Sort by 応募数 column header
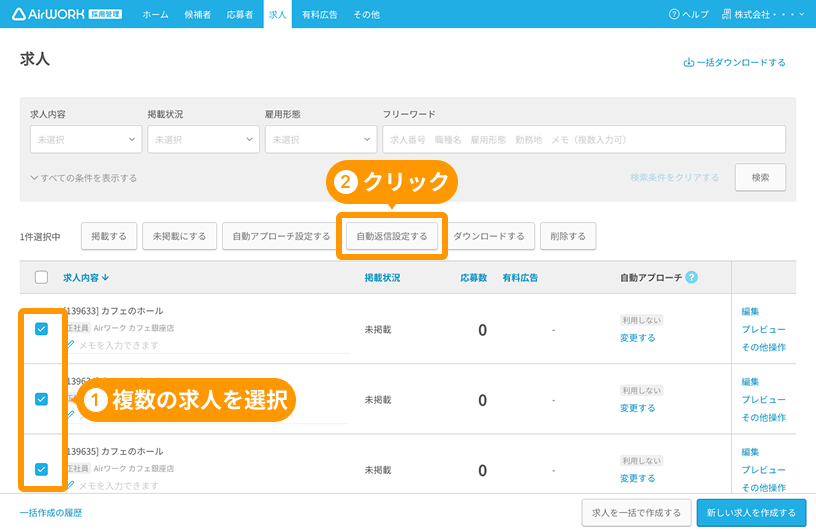This screenshot has height=532, width=816. tap(474, 277)
